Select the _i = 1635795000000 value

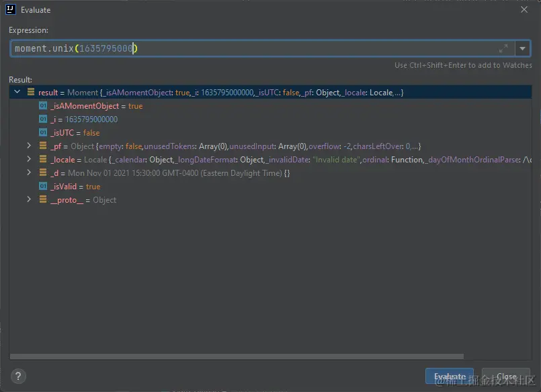91,119
